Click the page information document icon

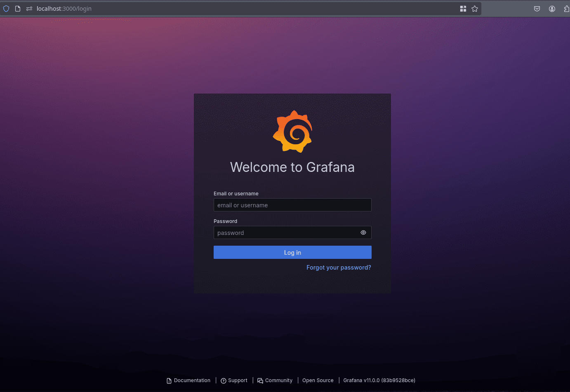pos(18,9)
